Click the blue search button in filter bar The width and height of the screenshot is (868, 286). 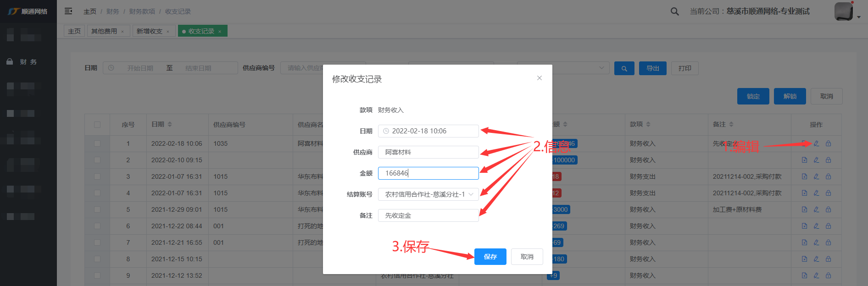click(x=624, y=68)
